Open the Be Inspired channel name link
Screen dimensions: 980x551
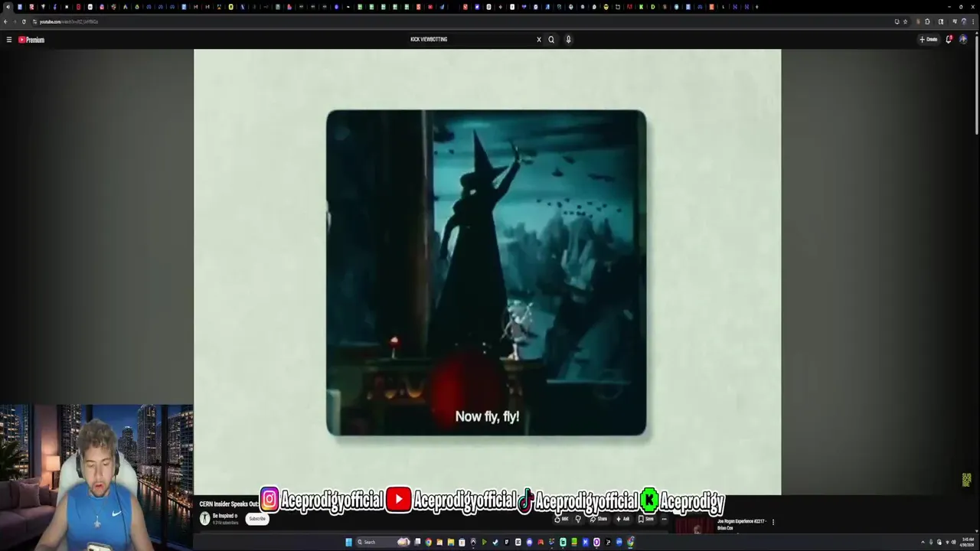tap(224, 516)
